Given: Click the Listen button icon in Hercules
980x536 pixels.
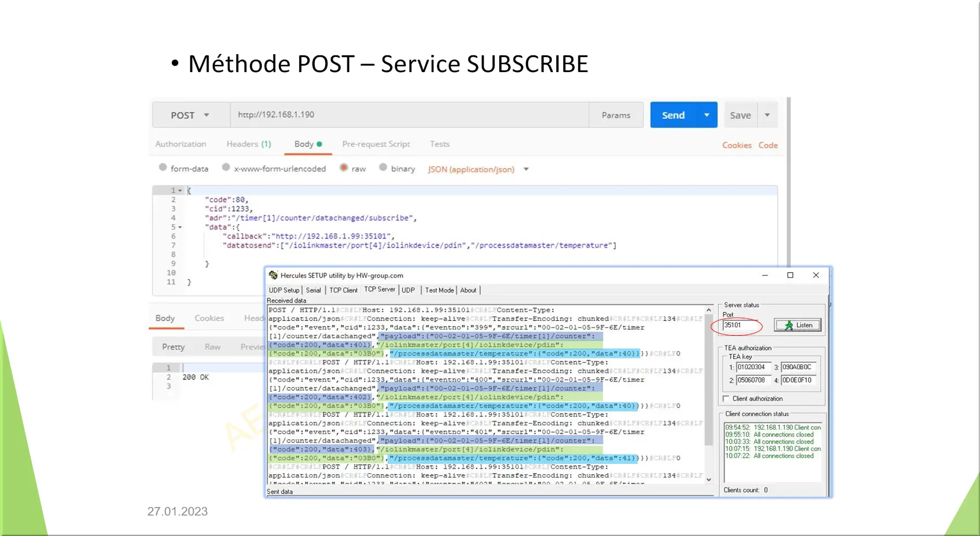Looking at the screenshot, I should [789, 325].
